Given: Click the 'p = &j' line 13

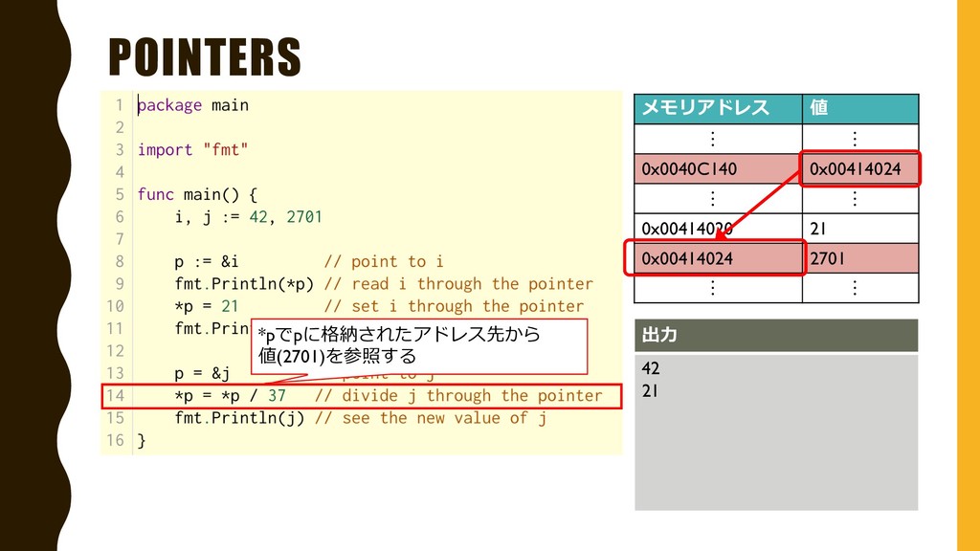Looking at the screenshot, I should click(203, 374).
